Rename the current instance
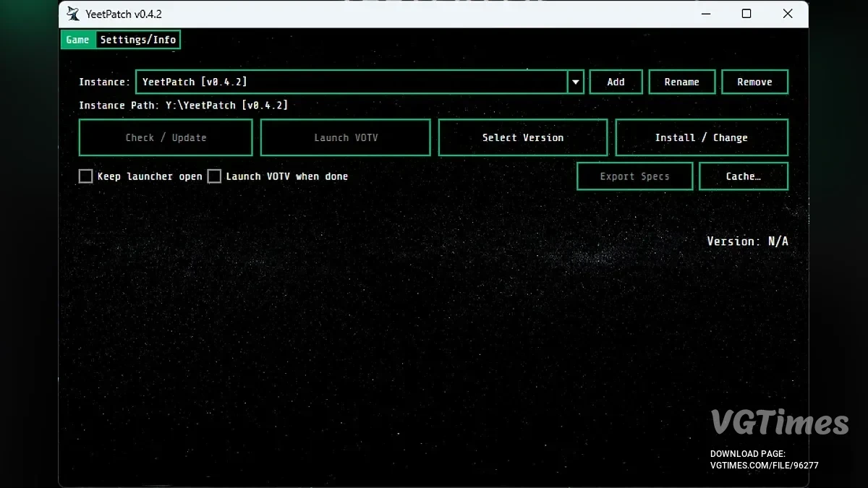 click(x=682, y=82)
